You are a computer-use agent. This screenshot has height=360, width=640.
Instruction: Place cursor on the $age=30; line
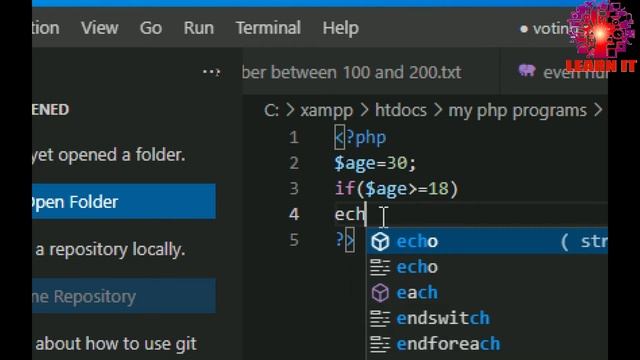375,163
